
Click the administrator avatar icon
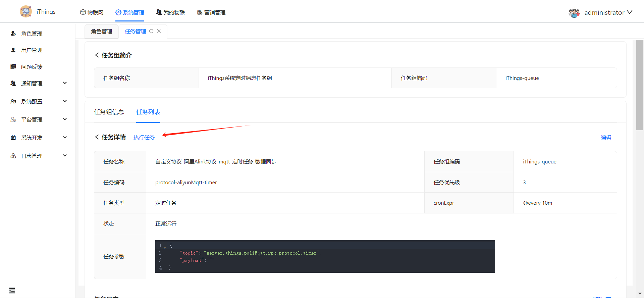(574, 13)
